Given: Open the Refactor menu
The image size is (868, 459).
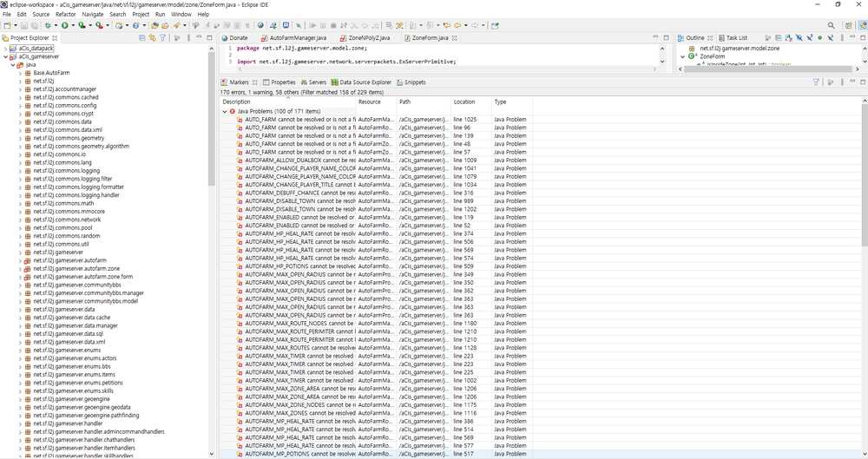Looking at the screenshot, I should click(x=65, y=15).
